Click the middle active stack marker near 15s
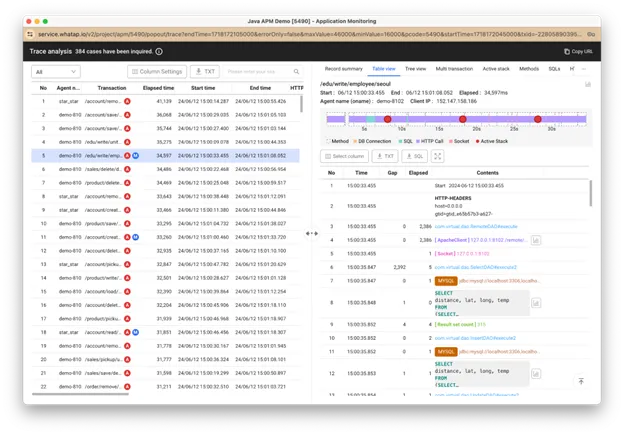The width and height of the screenshot is (624, 435). pos(462,119)
